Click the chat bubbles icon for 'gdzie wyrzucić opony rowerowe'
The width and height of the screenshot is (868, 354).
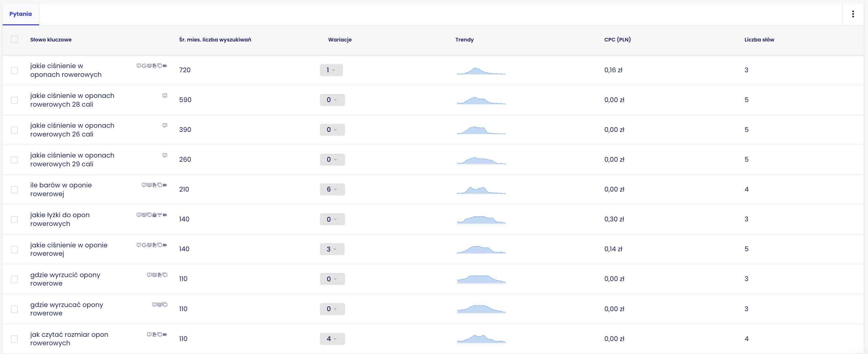pos(165,275)
